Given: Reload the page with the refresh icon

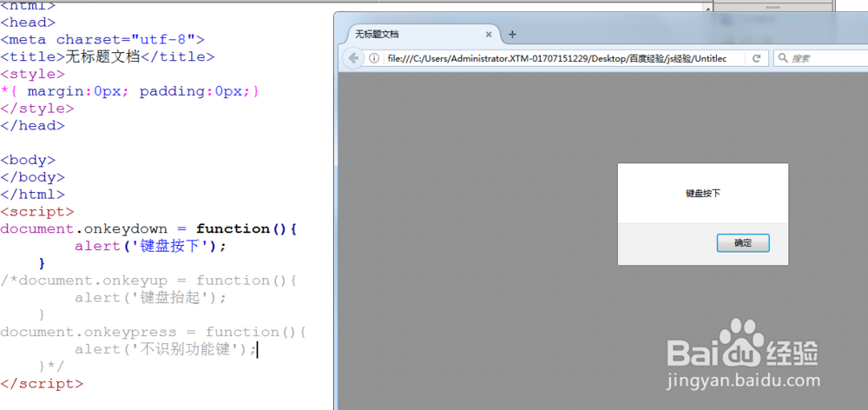Looking at the screenshot, I should point(756,58).
